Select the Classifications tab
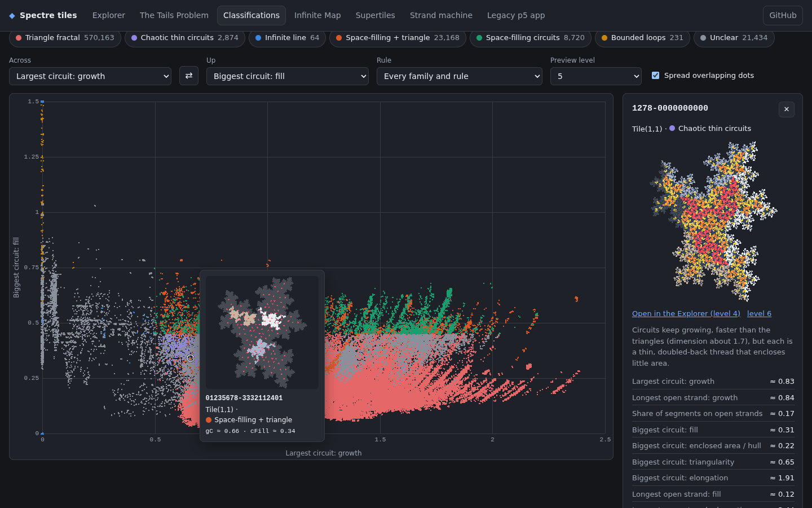This screenshot has width=812, height=508. 251,16
